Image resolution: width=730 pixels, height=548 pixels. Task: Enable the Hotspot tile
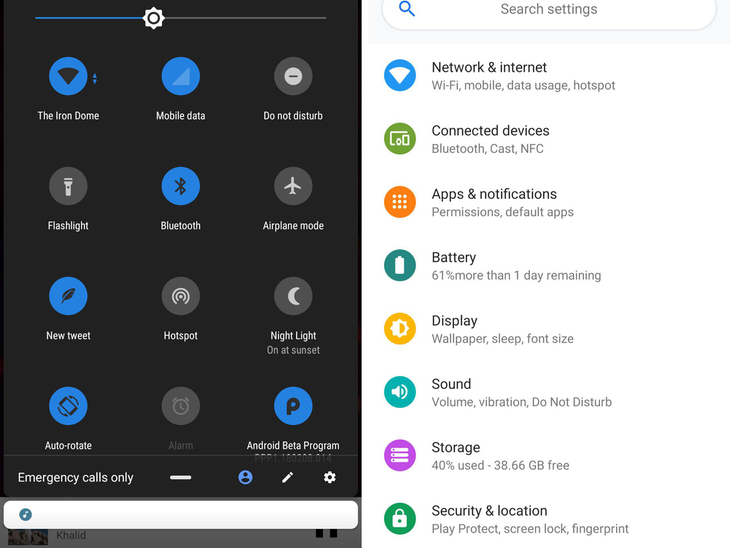(181, 296)
